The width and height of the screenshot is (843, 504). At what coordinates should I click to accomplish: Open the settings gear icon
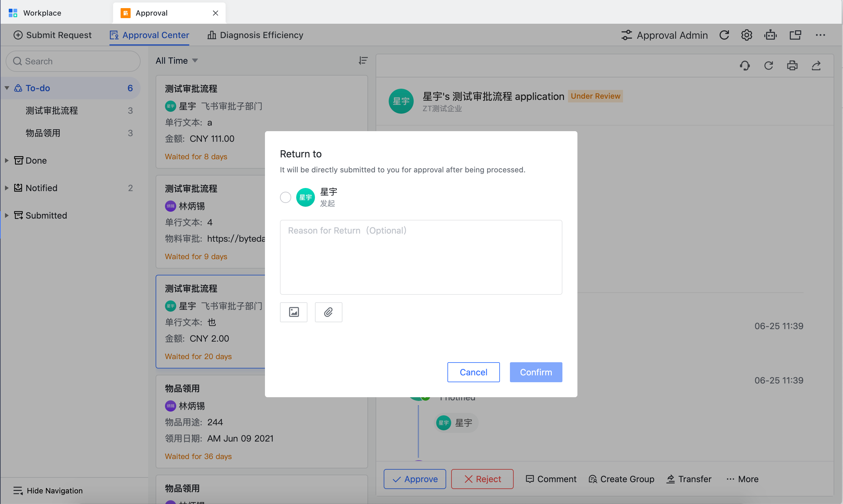coord(746,35)
